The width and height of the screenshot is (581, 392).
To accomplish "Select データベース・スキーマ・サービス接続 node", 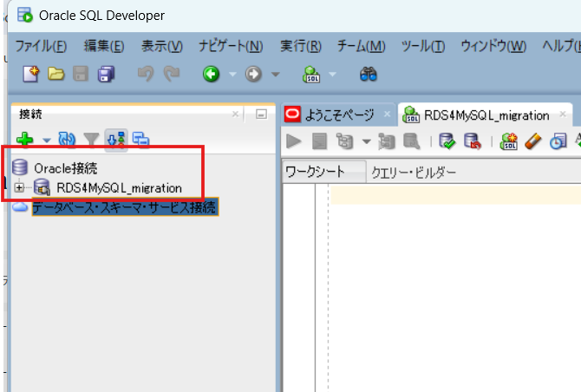I will (125, 207).
